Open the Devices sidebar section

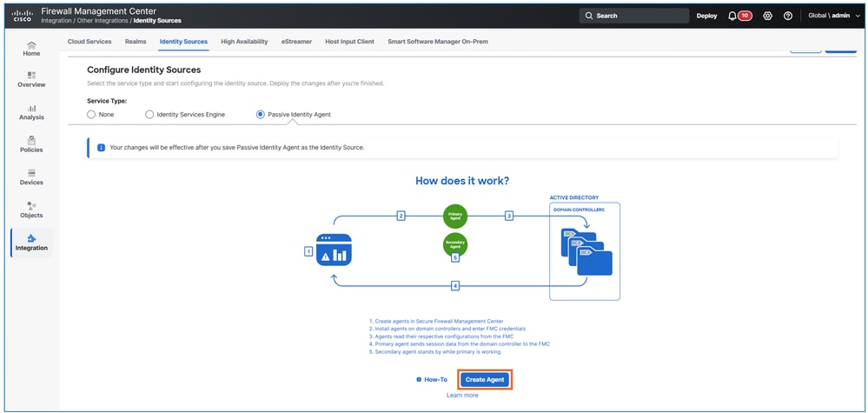pos(31,177)
